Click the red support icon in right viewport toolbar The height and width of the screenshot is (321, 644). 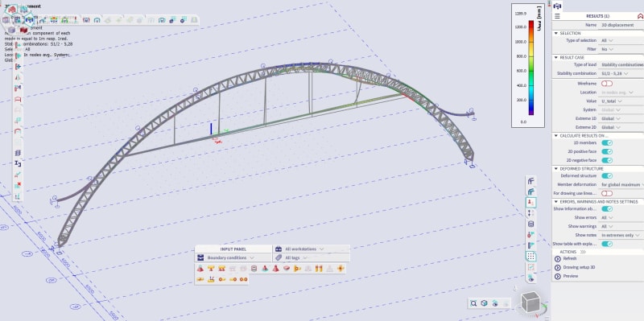pyautogui.click(x=530, y=203)
